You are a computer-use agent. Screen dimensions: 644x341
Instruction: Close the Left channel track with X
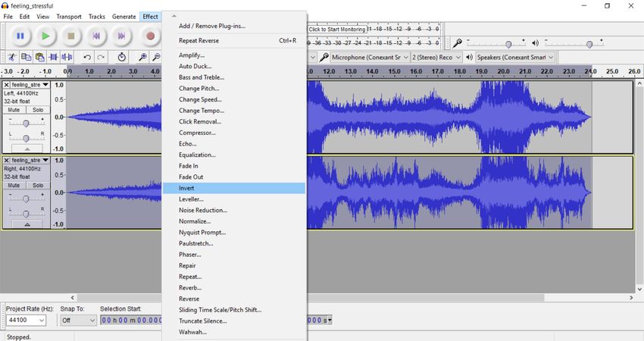[7, 85]
